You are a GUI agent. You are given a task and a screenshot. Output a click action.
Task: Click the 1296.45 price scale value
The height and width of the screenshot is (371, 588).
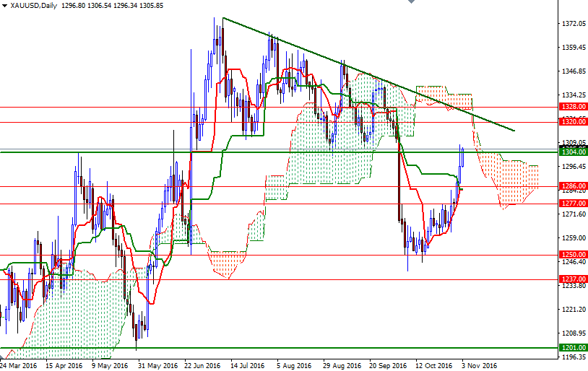(x=574, y=167)
